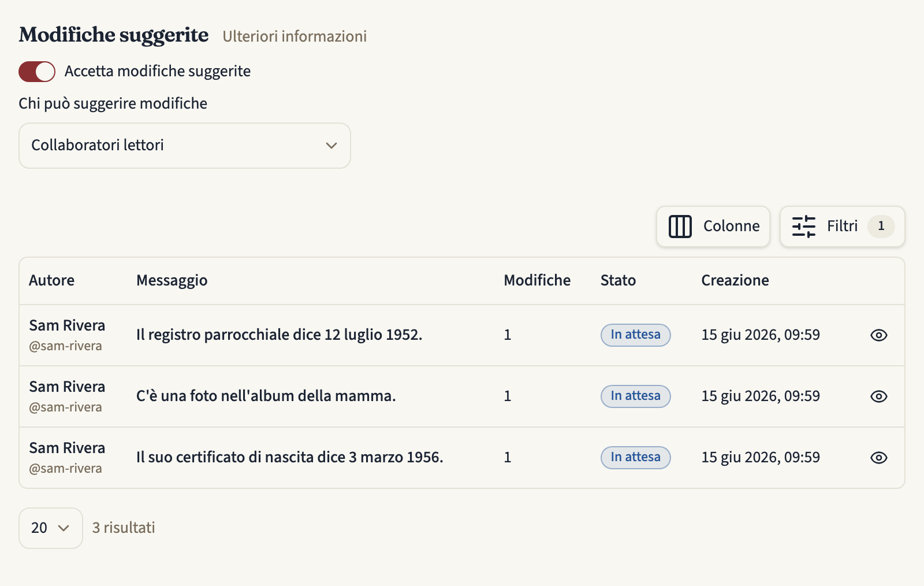The width and height of the screenshot is (924, 586).
Task: Click the date in the registro parrocchiale row
Action: tap(761, 335)
